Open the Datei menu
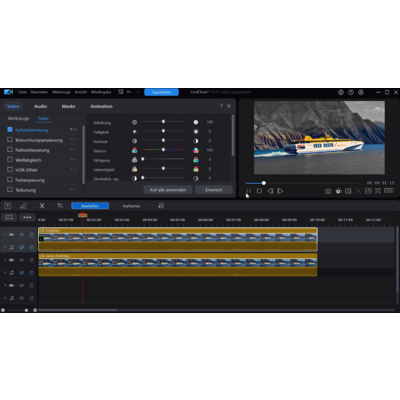Viewport: 400px width, 400px height. pyautogui.click(x=22, y=92)
